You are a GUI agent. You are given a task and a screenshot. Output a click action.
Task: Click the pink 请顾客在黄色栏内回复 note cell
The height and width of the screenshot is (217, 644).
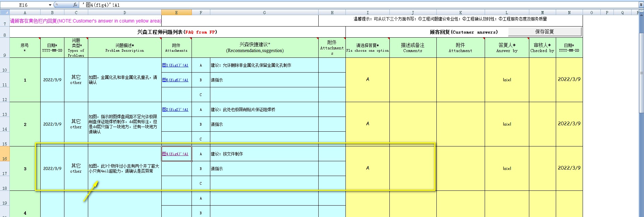pos(86,21)
